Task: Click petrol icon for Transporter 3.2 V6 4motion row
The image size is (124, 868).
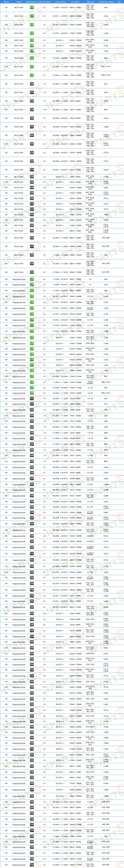Action: tap(32, 382)
